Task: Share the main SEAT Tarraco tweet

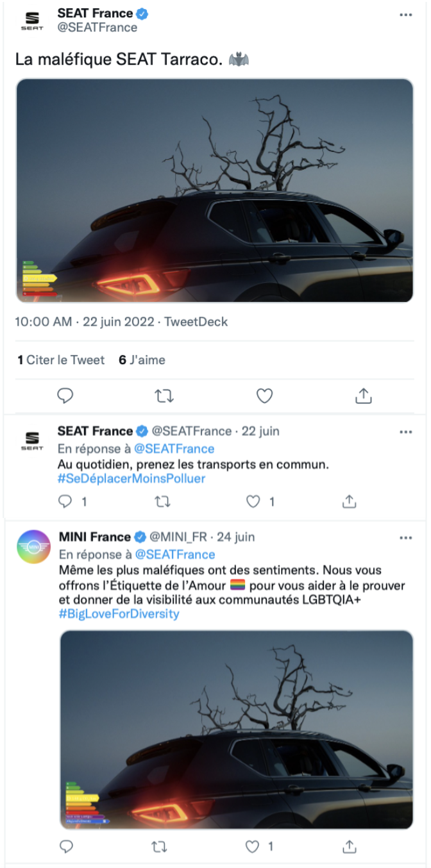Action: (x=363, y=397)
